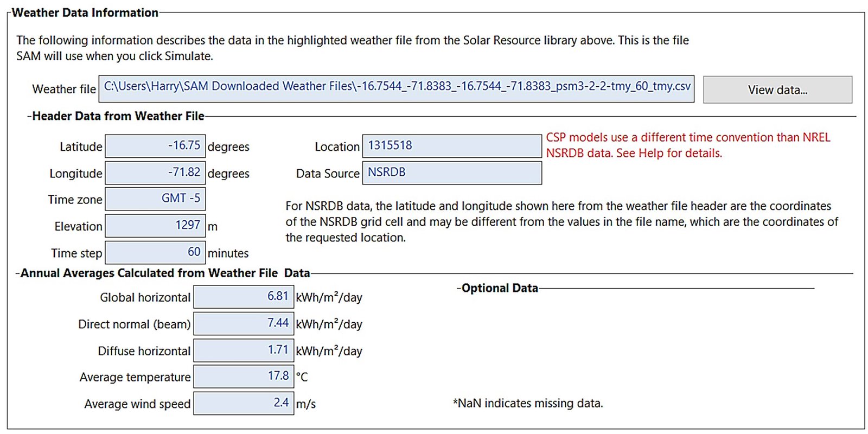Click the 'Elevation' label

pyautogui.click(x=78, y=226)
